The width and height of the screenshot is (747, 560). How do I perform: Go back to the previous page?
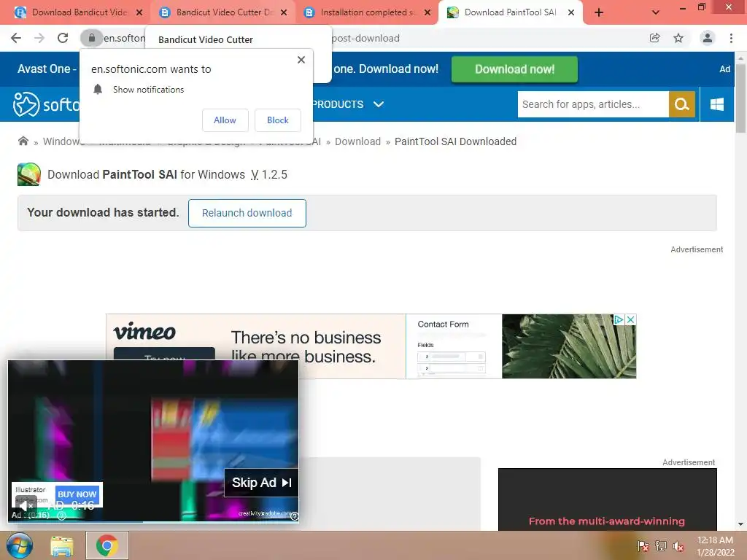(x=16, y=38)
